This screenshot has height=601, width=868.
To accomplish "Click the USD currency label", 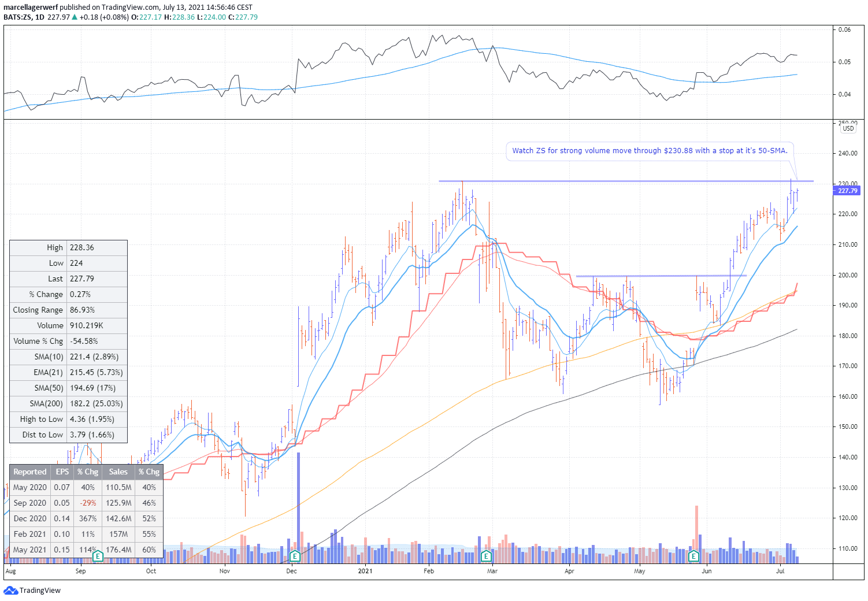I will [848, 128].
